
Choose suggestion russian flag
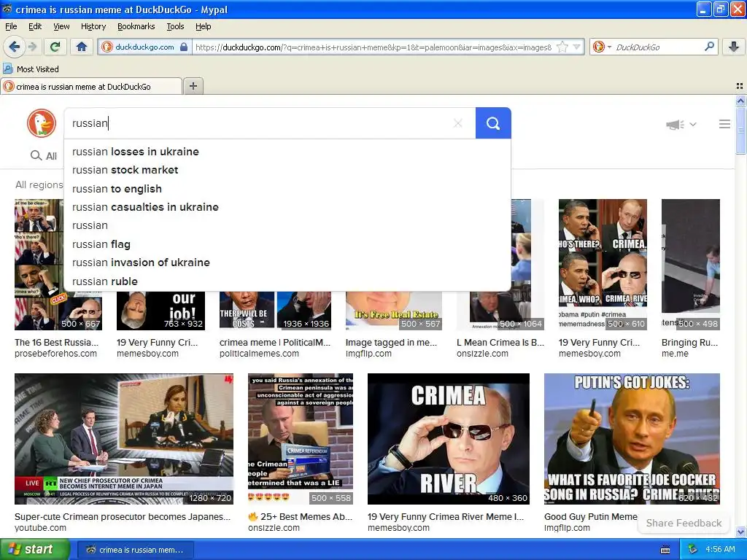(x=287, y=244)
